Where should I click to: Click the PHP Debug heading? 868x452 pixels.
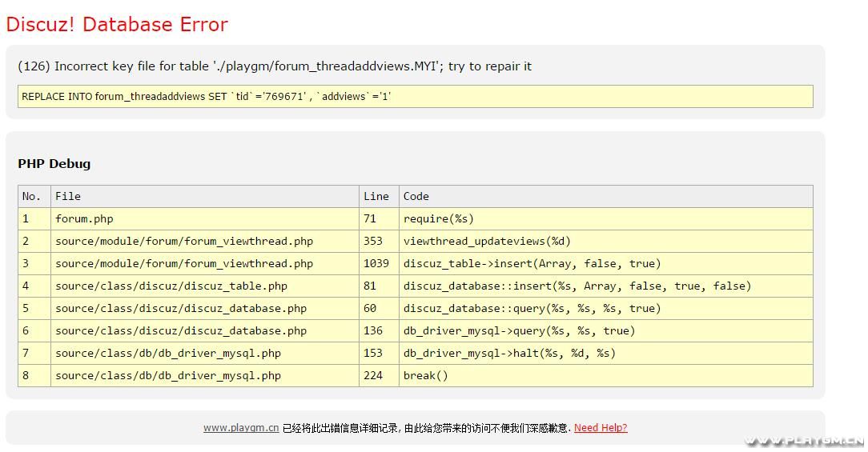pos(54,164)
